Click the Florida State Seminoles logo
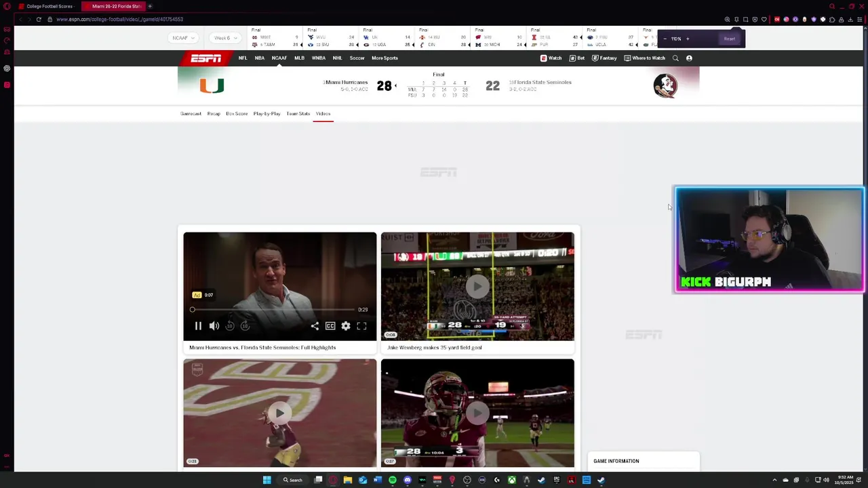Viewport: 868px width, 488px height. point(665,86)
